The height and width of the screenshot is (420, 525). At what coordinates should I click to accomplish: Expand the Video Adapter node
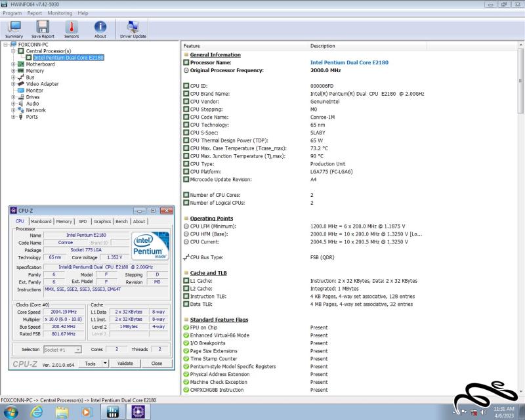13,84
